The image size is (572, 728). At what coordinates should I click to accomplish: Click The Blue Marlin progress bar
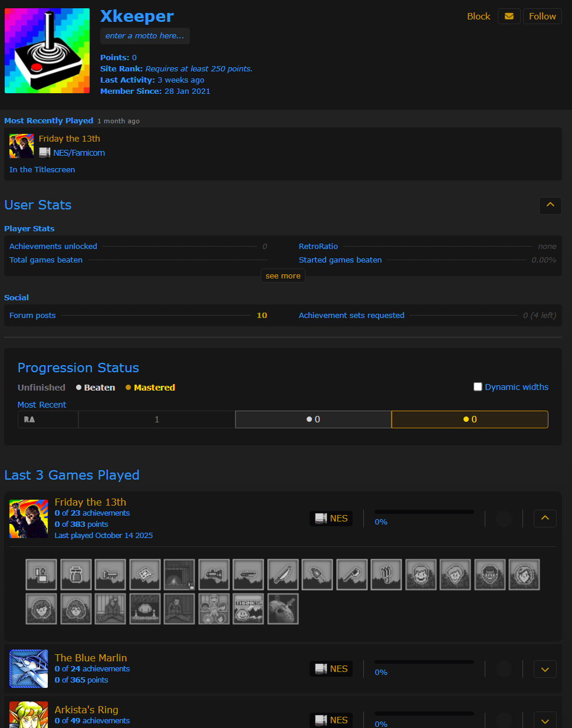(424, 662)
